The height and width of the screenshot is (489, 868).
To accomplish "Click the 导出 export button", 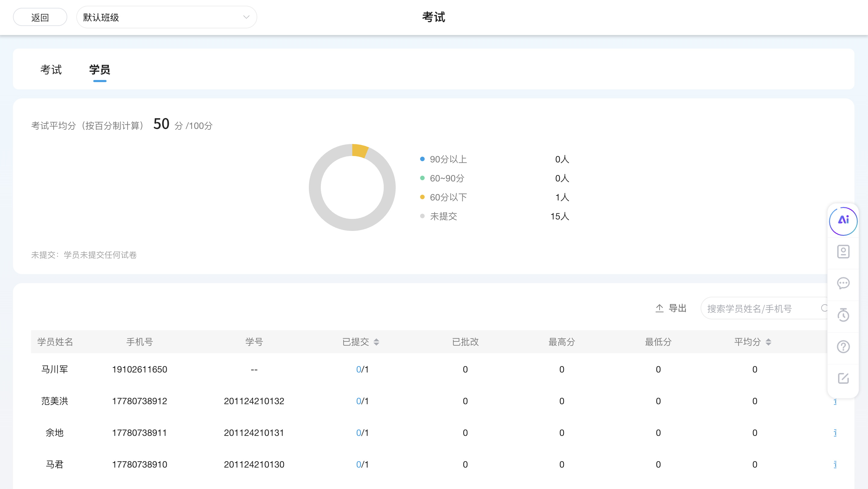I will (x=671, y=308).
